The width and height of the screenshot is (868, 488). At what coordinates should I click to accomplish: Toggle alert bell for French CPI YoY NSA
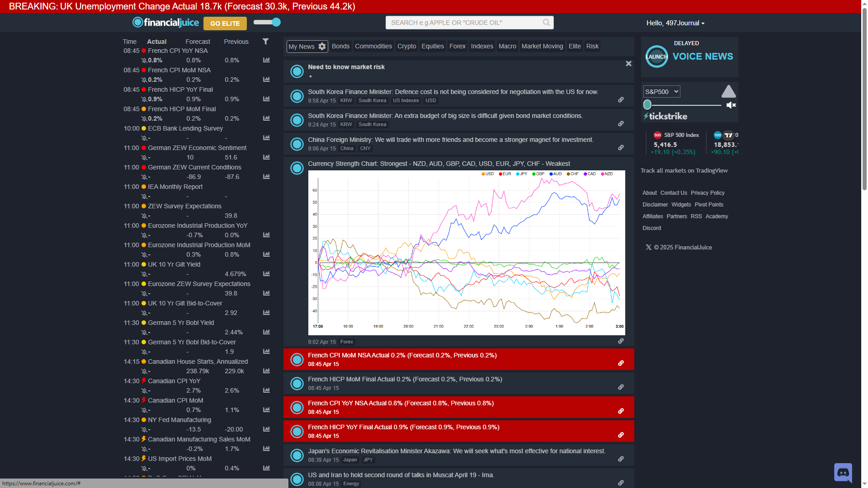(144, 61)
